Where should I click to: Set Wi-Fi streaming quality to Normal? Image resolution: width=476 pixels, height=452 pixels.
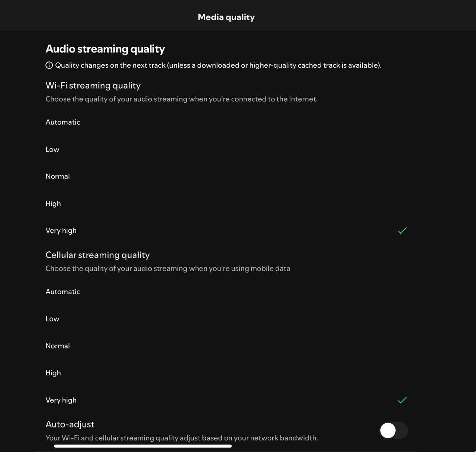58,176
